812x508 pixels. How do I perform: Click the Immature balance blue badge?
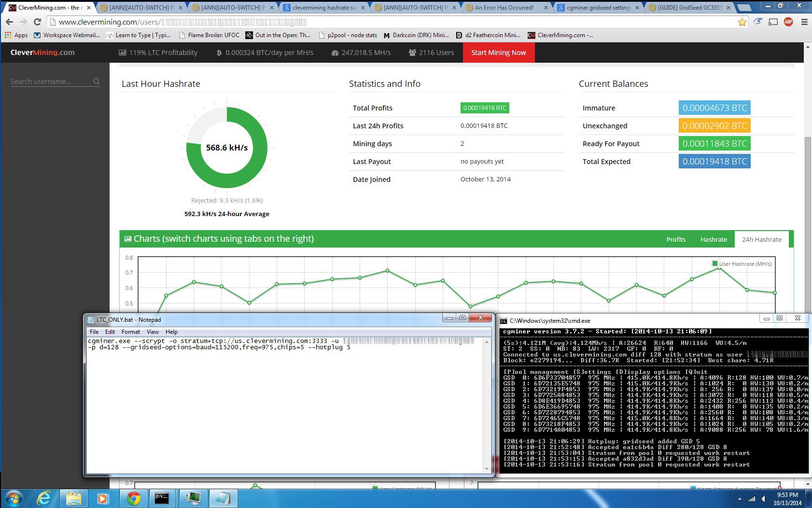pos(714,108)
